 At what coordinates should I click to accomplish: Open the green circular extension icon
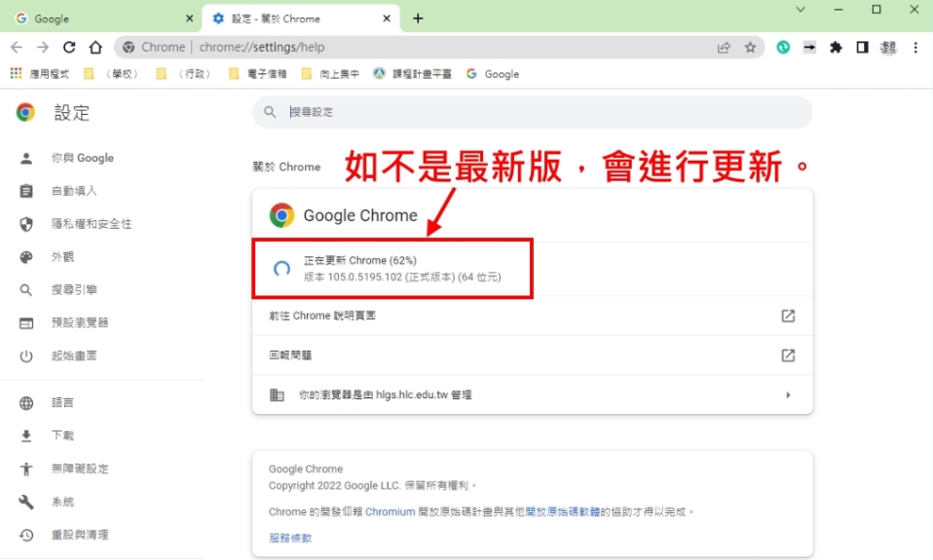click(783, 47)
